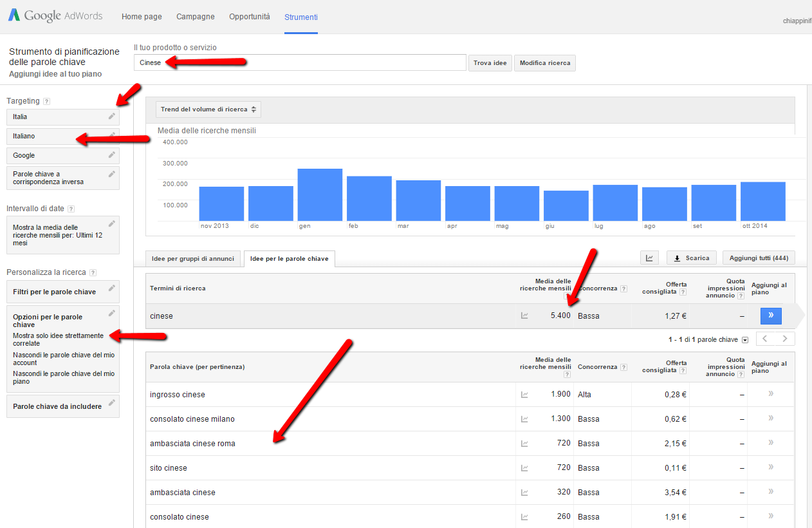Image resolution: width=812 pixels, height=528 pixels.
Task: Open Mostra la media date range selector
Action: point(62,235)
